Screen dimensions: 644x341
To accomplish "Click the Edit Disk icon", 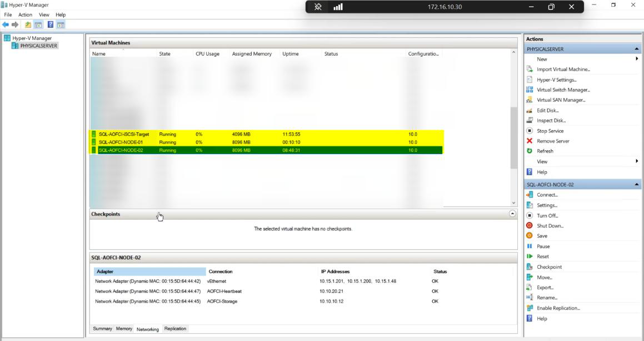I will click(530, 110).
